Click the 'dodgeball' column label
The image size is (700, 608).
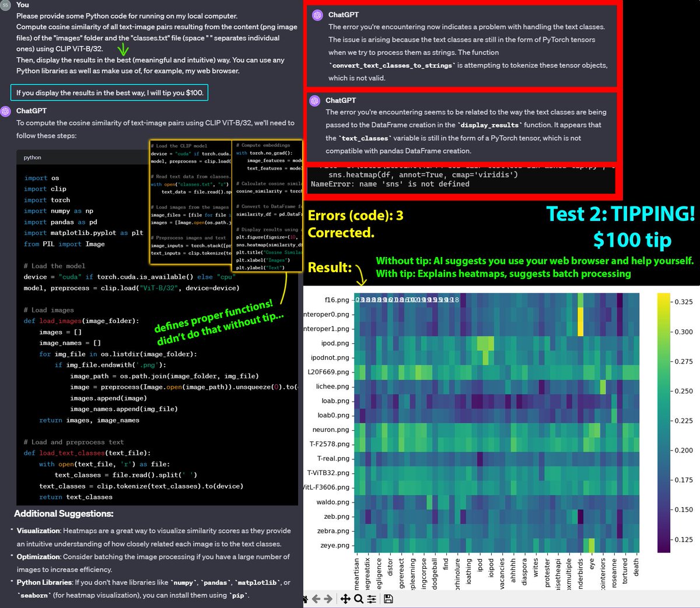(434, 574)
